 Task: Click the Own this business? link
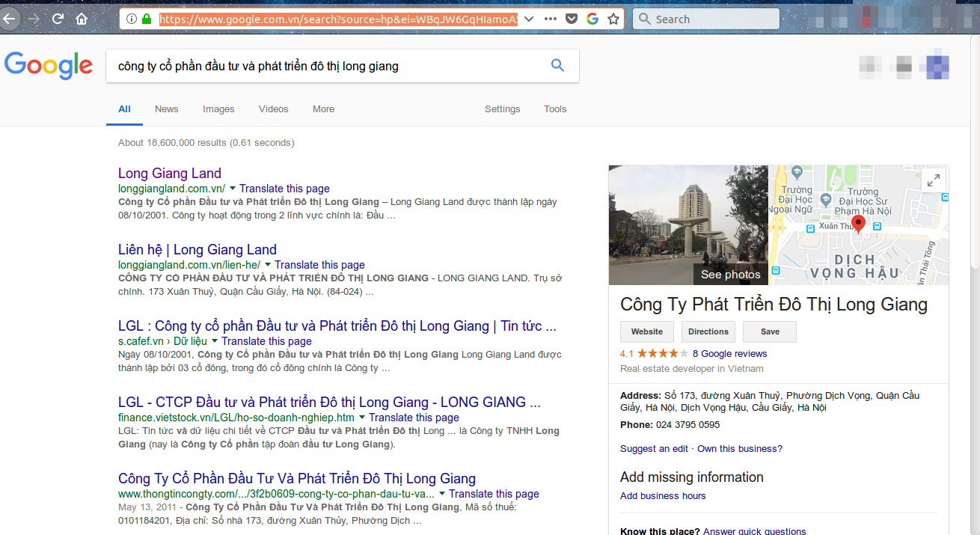tap(740, 449)
